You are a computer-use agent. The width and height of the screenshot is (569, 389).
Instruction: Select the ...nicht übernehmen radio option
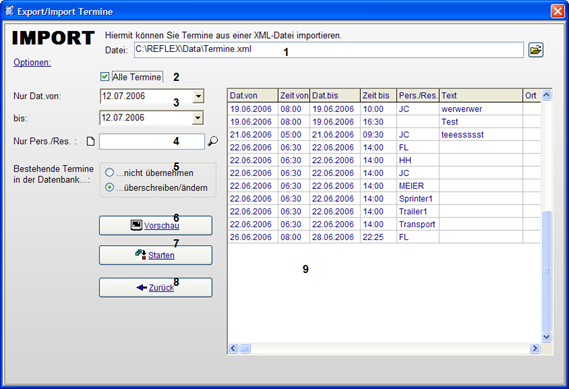[109, 173]
